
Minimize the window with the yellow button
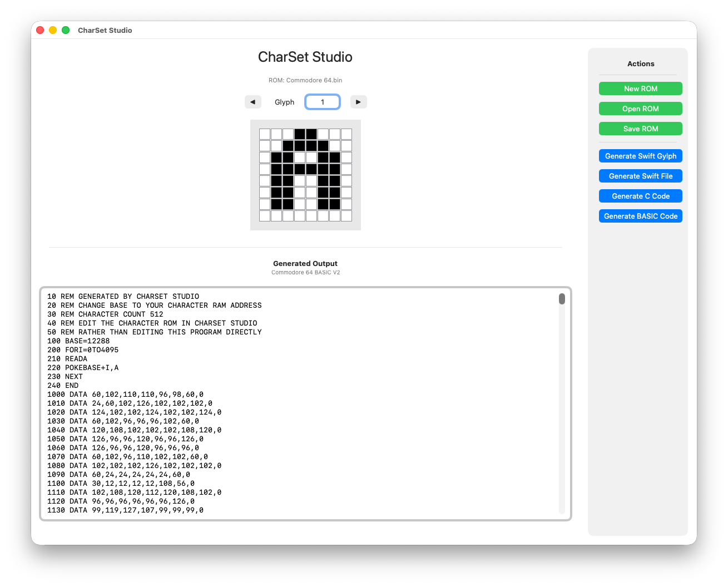53,30
